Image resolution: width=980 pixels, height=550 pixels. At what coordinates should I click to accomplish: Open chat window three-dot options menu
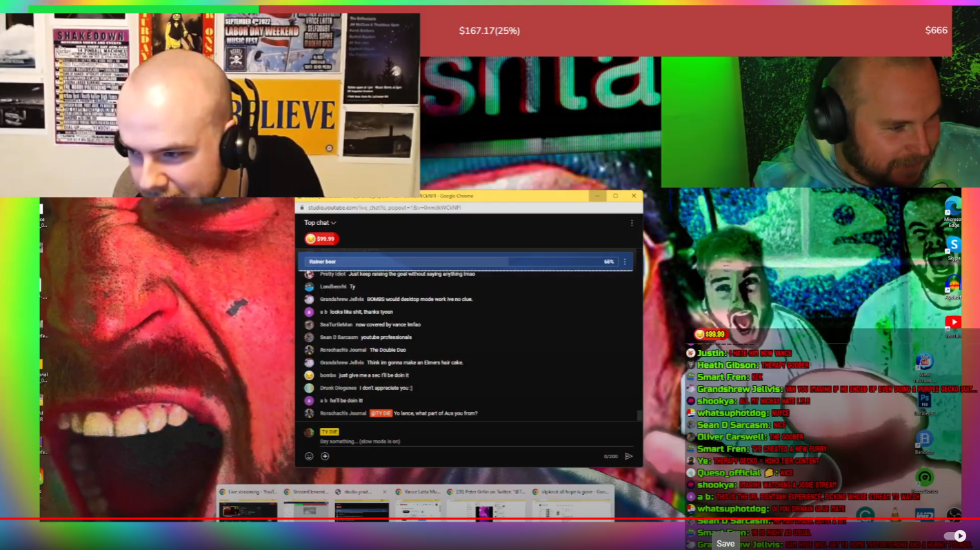[x=632, y=223]
